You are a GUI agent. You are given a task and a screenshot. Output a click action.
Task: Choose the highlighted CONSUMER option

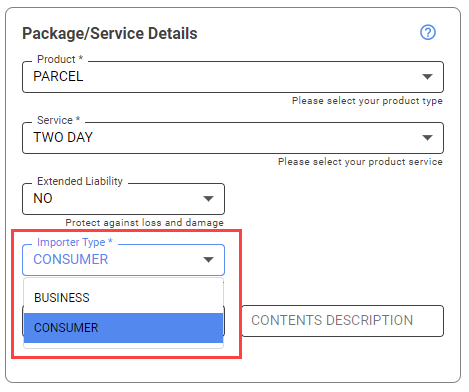tap(123, 328)
